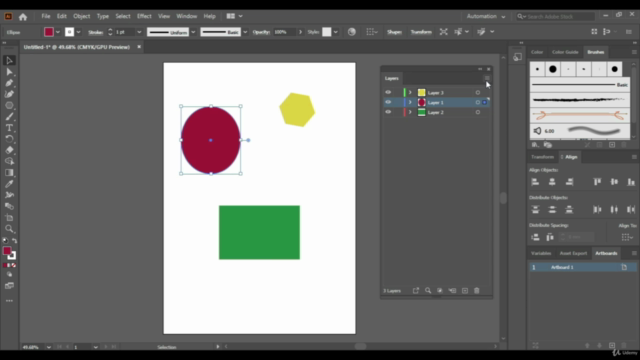Select the Selection tool arrow

coord(9,61)
